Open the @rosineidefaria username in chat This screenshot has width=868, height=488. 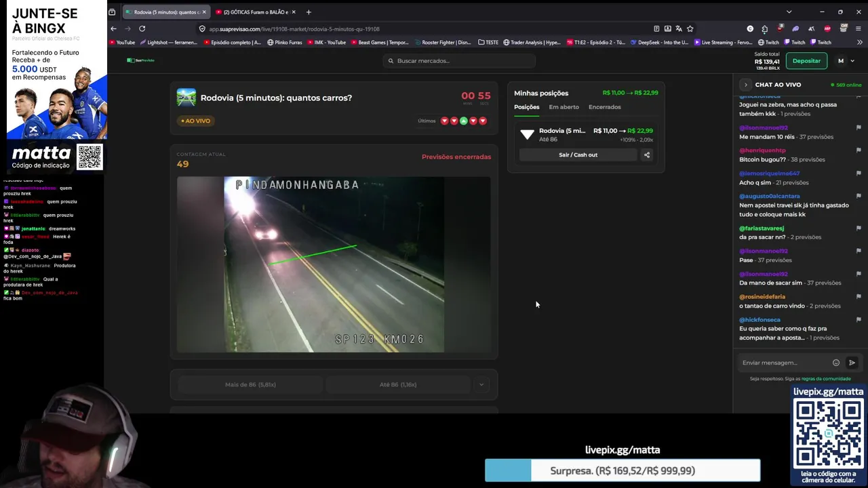[762, 297]
